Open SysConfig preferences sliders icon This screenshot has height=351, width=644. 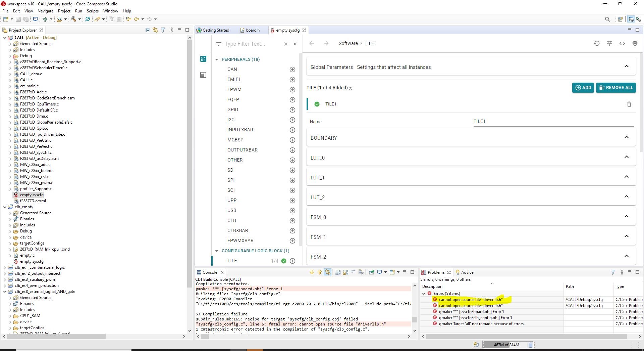[609, 43]
